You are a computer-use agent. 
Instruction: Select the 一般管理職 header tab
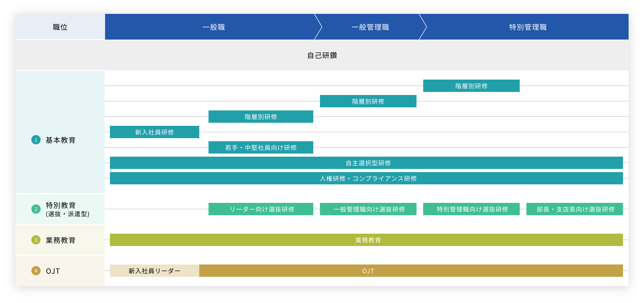[370, 27]
